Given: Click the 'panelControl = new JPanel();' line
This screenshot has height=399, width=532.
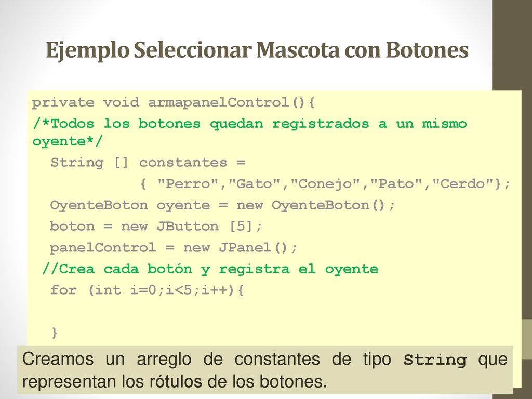Looking at the screenshot, I should click(174, 248).
